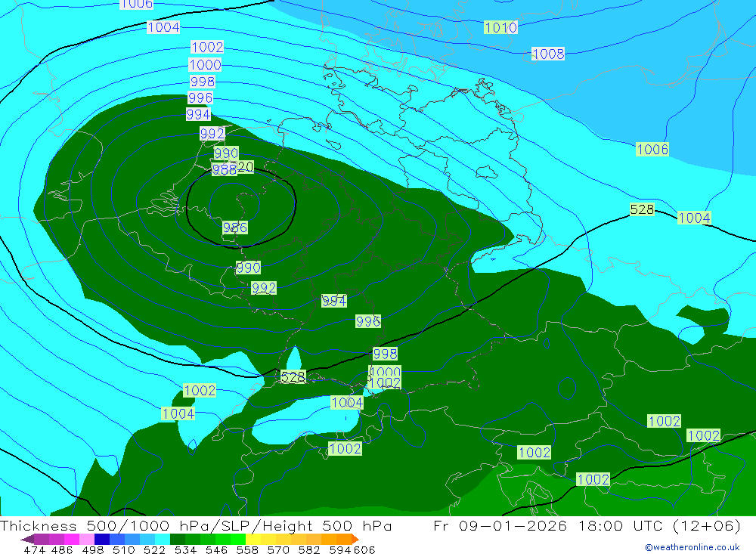Click the '988' pressure label
This screenshot has height=554, width=756.
[x=225, y=169]
